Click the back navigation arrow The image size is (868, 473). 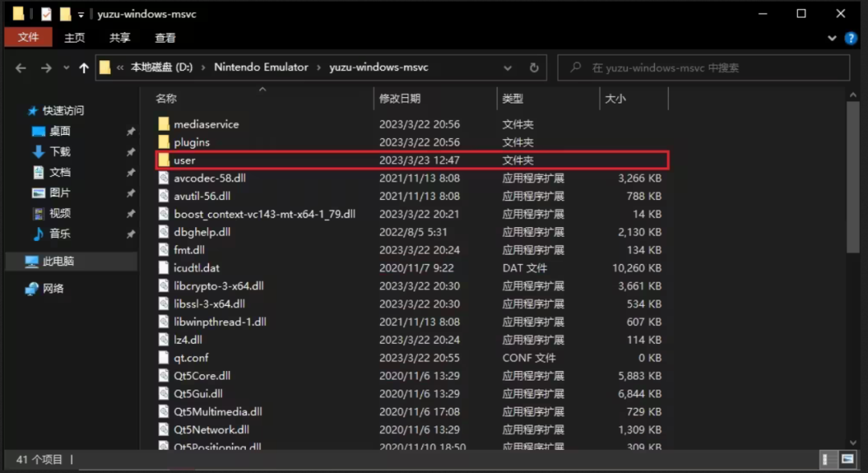[x=20, y=67]
